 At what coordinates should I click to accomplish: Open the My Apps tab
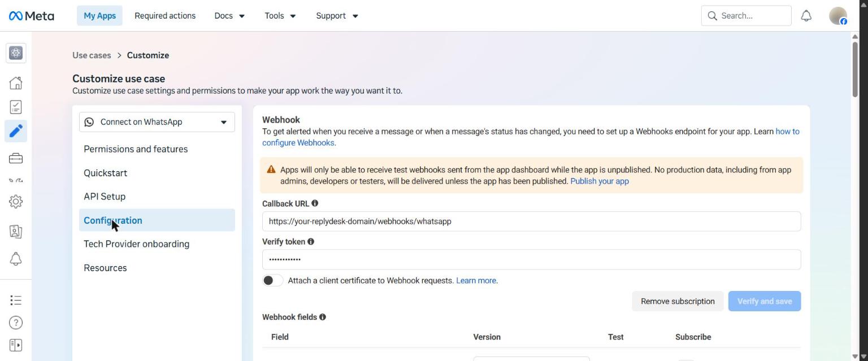coord(99,16)
